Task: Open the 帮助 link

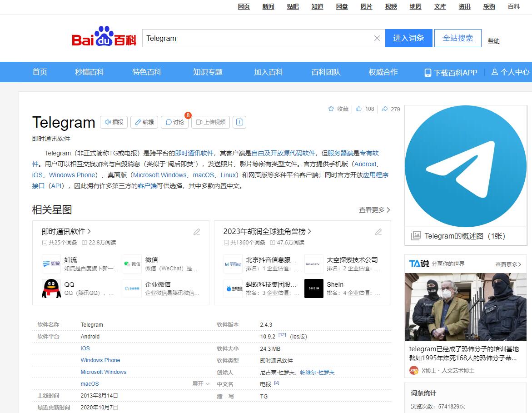Action: tap(494, 41)
